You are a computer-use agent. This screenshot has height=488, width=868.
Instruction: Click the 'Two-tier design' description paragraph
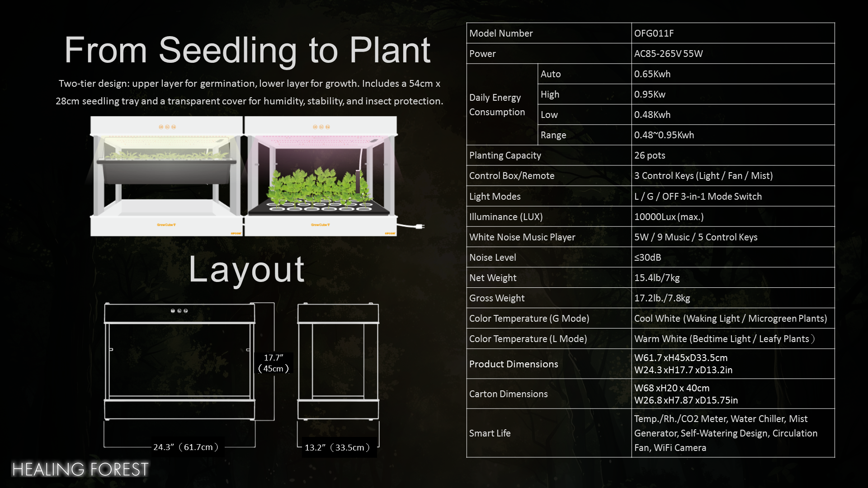tap(249, 92)
